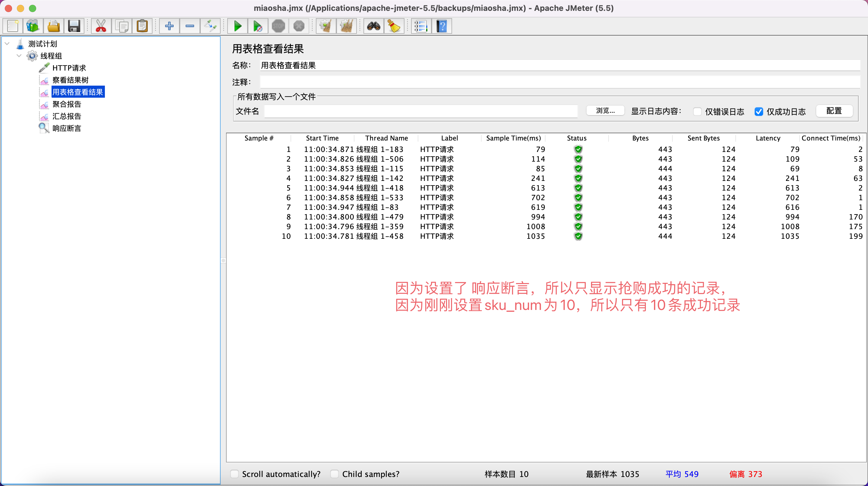The width and height of the screenshot is (868, 486).
Task: Select row with thread 线程组 1-506
Action: (x=545, y=159)
